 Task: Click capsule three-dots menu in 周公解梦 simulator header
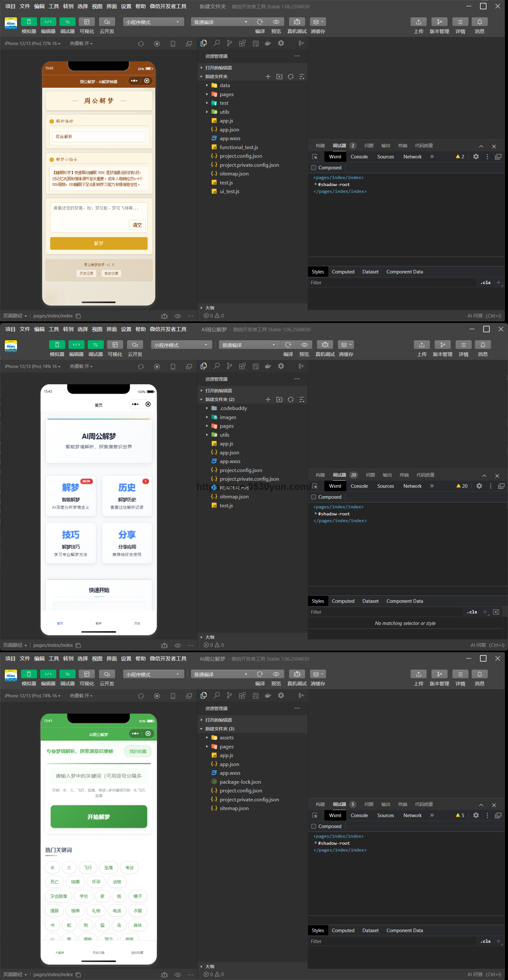pyautogui.click(x=134, y=81)
